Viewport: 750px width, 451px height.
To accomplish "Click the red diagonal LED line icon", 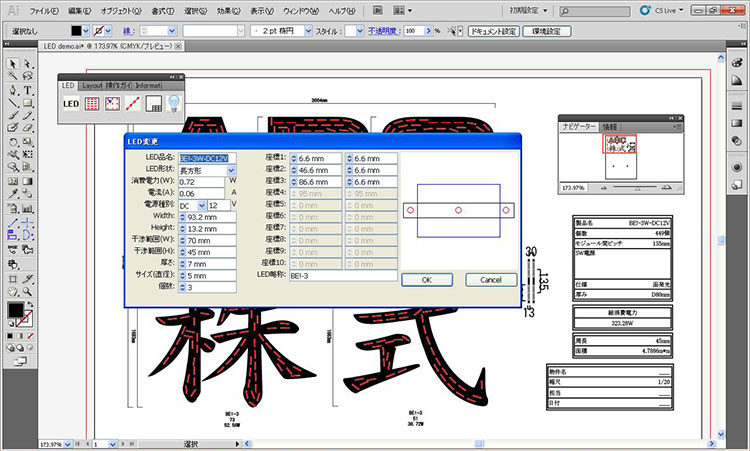I will click(x=132, y=103).
